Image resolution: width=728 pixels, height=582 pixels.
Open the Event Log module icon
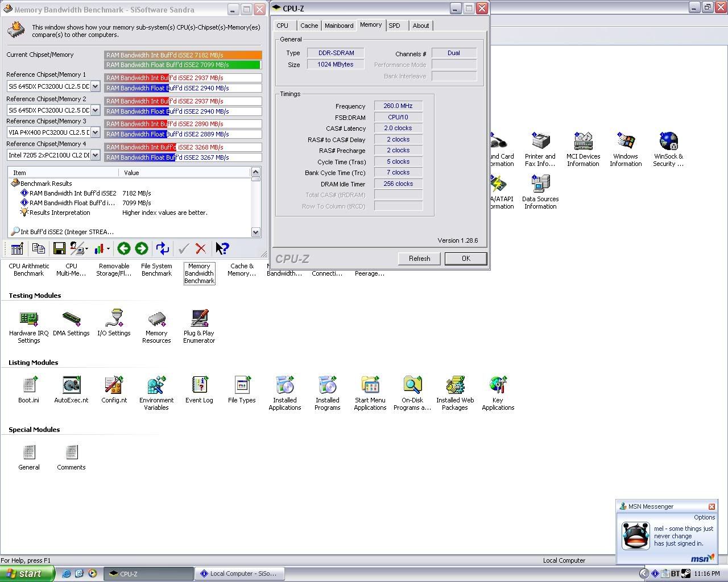199,385
